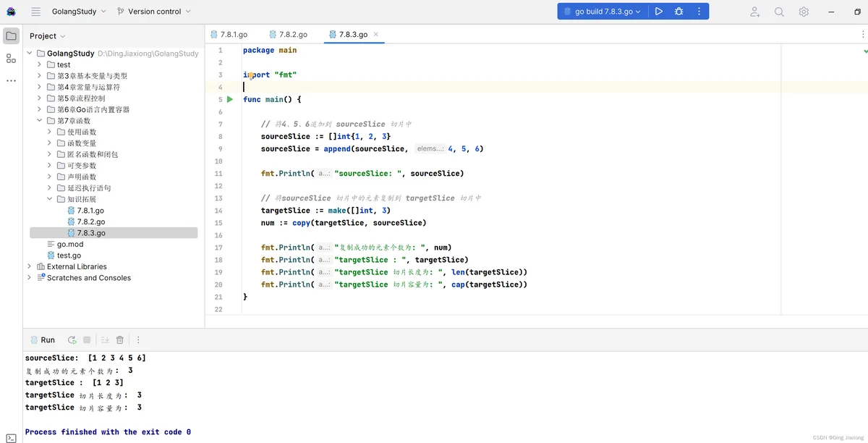
Task: Collapse the GolangStudy root node
Action: coord(30,54)
